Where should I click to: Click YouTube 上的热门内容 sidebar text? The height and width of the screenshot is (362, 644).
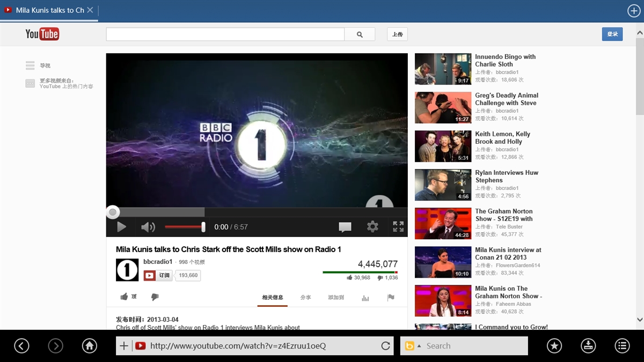point(66,86)
